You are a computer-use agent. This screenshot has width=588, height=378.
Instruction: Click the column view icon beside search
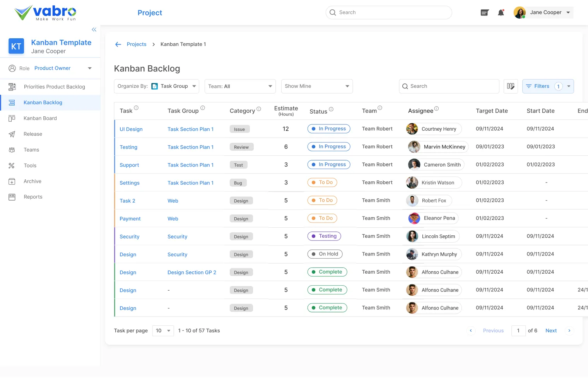[x=511, y=86]
